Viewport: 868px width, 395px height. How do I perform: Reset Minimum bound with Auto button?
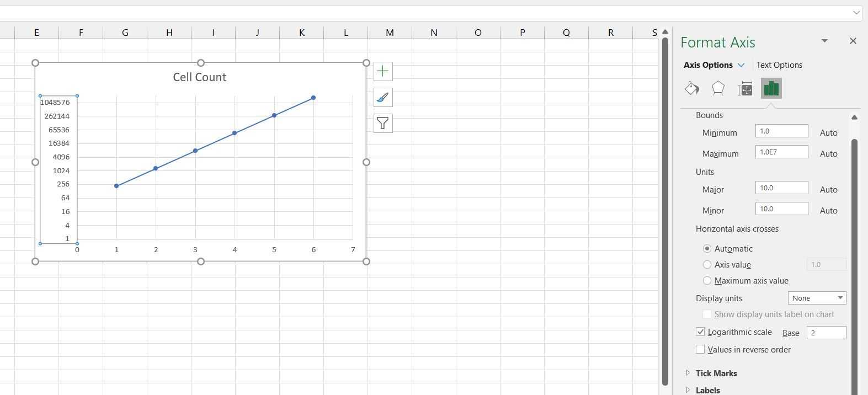(x=828, y=133)
